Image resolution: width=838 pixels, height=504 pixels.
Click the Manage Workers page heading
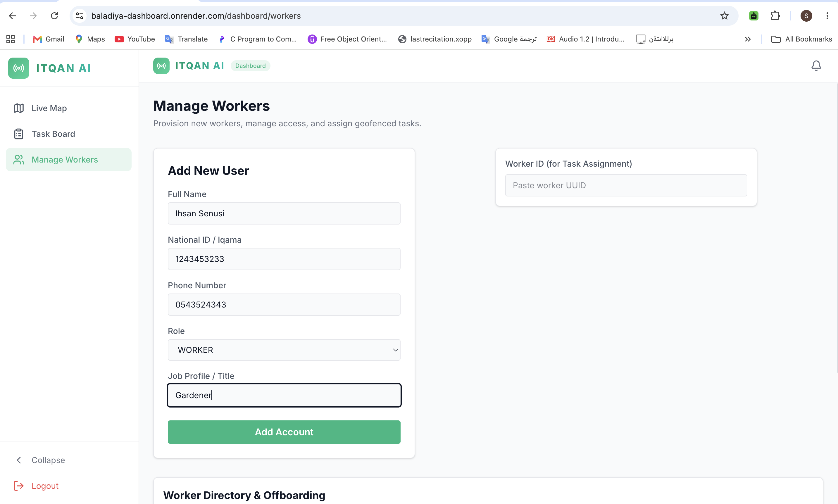pyautogui.click(x=211, y=106)
